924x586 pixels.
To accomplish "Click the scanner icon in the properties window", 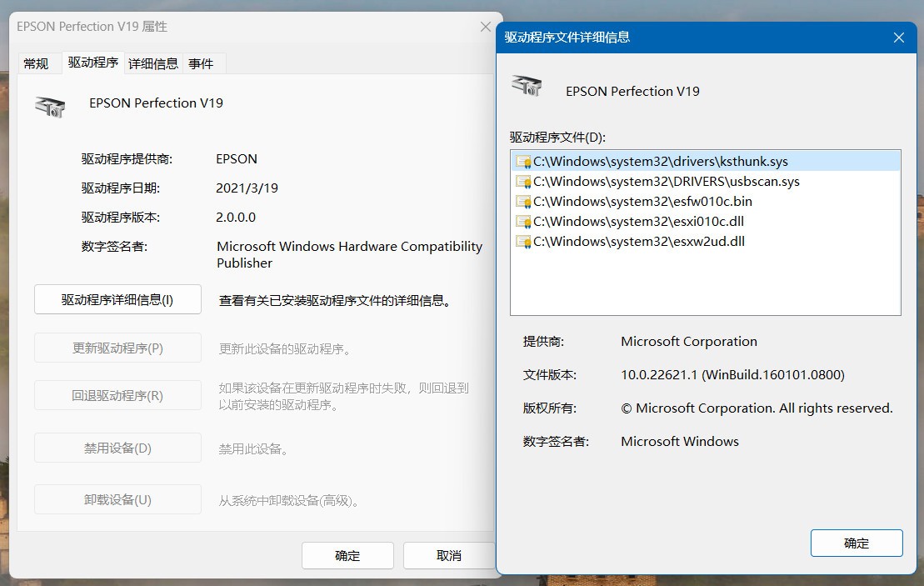I will pyautogui.click(x=50, y=107).
